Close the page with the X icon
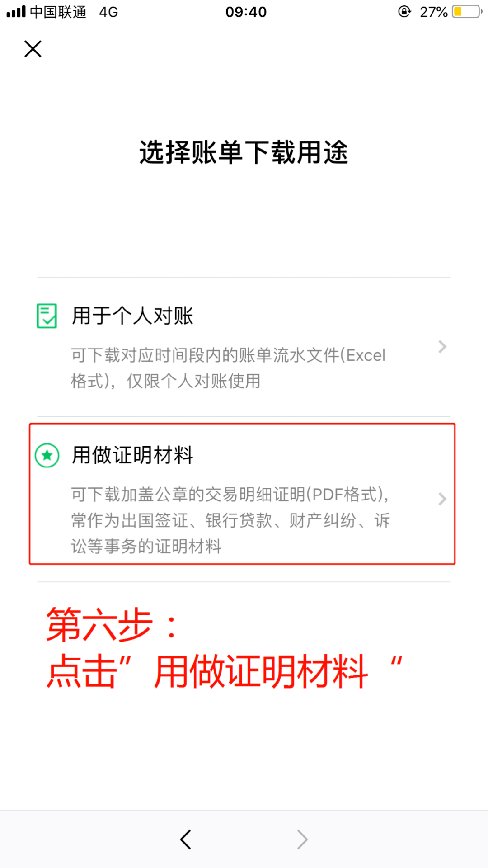The image size is (488, 868). coord(33,49)
